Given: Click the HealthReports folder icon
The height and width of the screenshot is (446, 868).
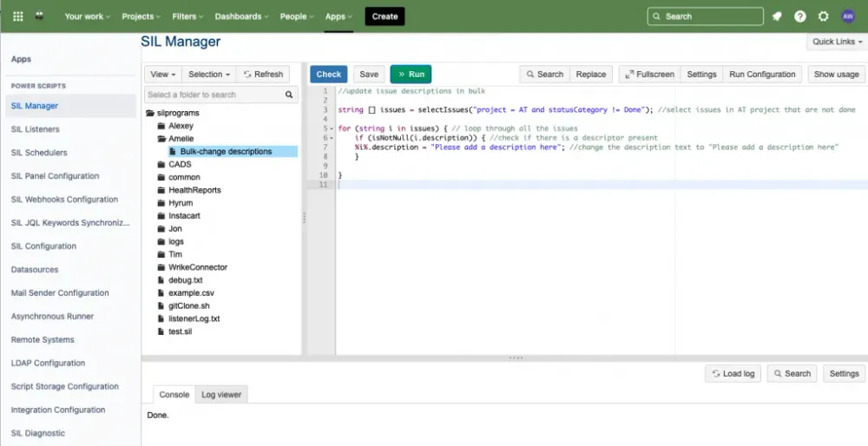Looking at the screenshot, I should click(x=161, y=190).
